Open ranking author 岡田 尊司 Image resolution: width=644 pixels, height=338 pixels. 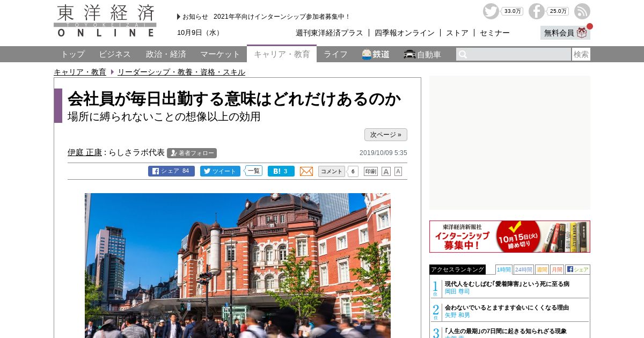click(x=457, y=291)
